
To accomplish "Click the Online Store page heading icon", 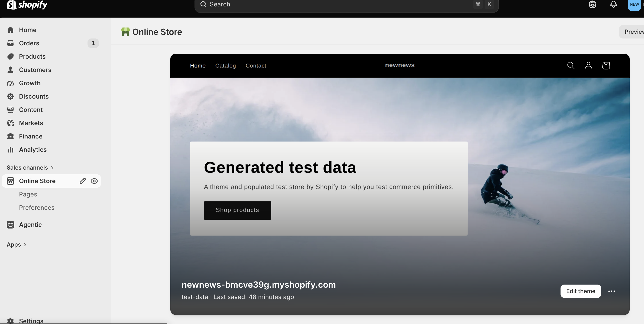I will click(126, 32).
